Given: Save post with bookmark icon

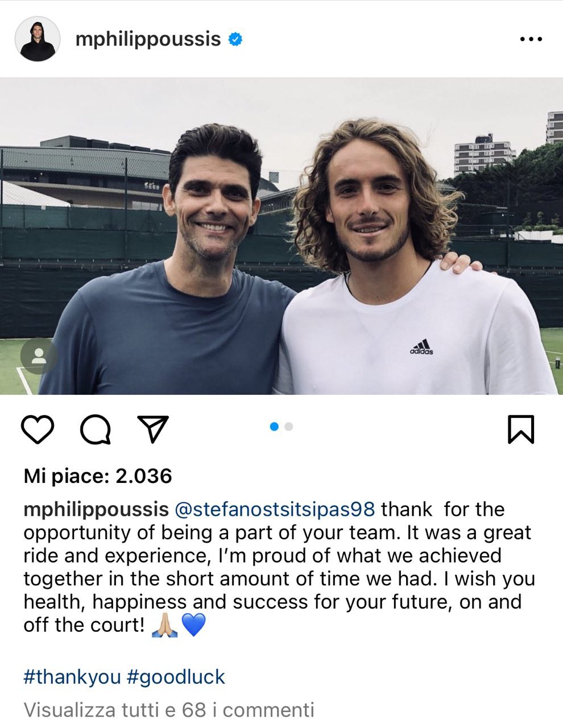Looking at the screenshot, I should 520,429.
